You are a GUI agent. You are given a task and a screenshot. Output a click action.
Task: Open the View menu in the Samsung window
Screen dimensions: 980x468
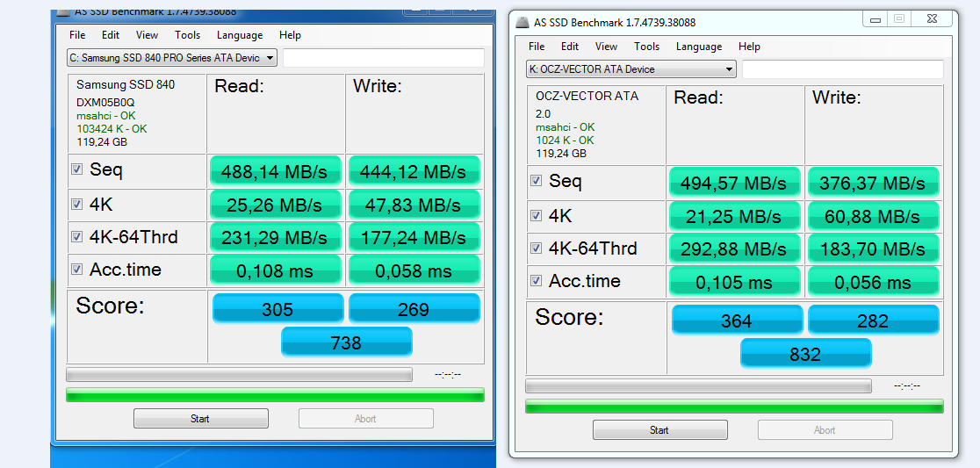pos(147,35)
